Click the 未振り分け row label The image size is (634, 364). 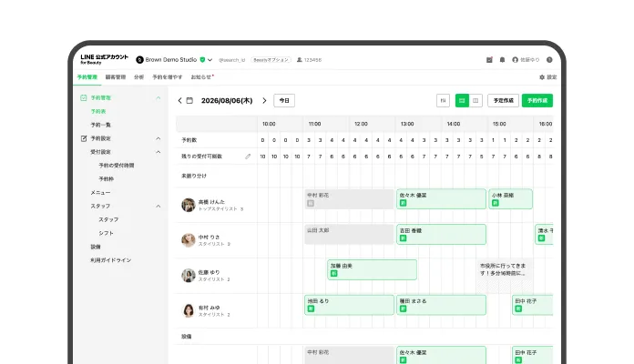(194, 177)
